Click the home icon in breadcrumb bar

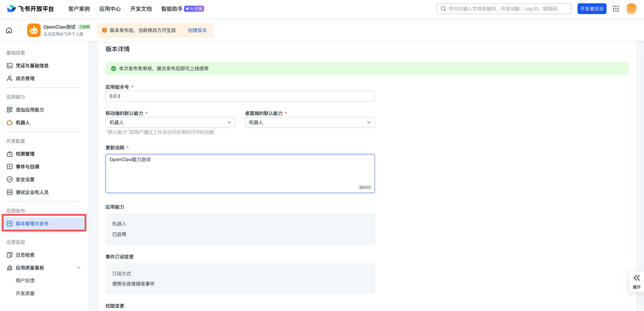tap(9, 30)
